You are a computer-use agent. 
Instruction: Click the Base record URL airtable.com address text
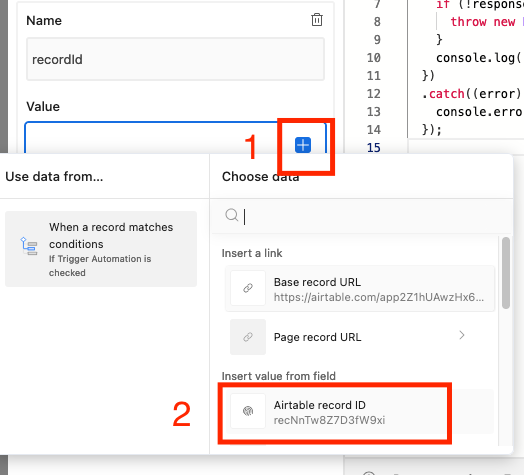[379, 297]
